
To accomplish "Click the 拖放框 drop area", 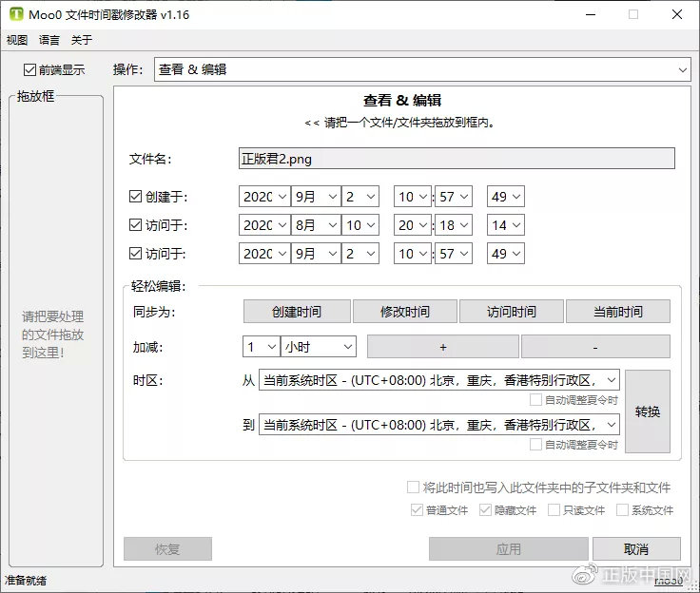I will point(56,331).
